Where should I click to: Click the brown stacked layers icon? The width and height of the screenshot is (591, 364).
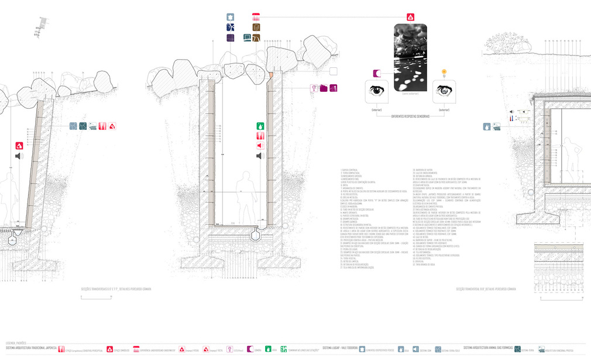click(256, 27)
